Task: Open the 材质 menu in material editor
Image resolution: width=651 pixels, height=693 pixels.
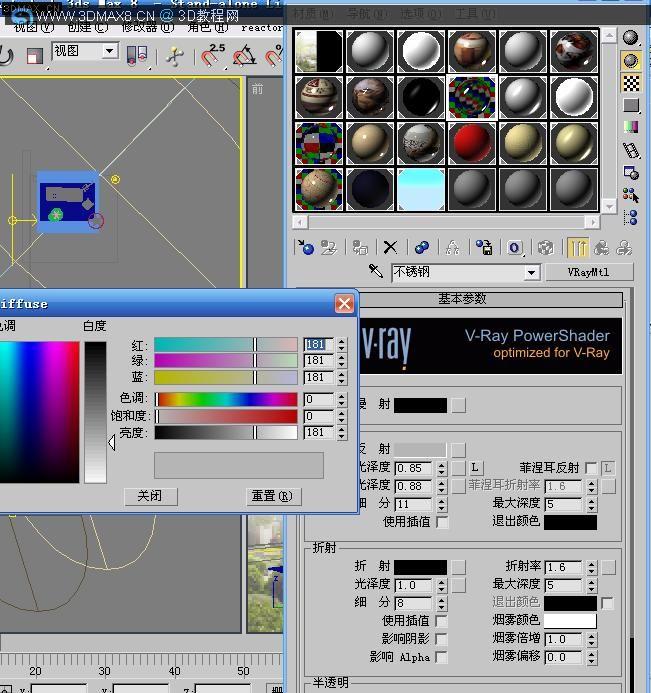Action: click(314, 14)
